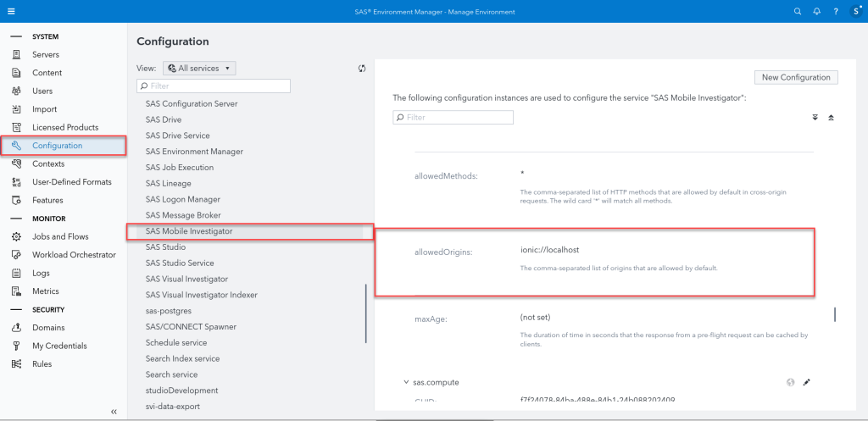Edit the sas.compute configuration with pencil
Viewport: 868px width, 421px height.
(807, 382)
